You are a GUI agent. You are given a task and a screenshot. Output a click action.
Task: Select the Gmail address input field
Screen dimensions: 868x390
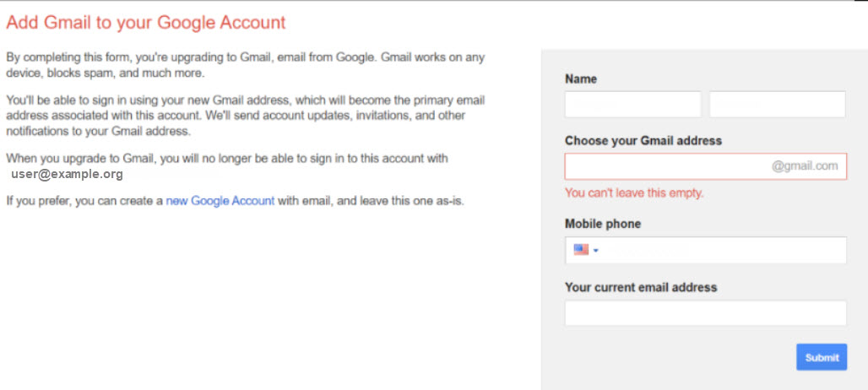tap(705, 166)
